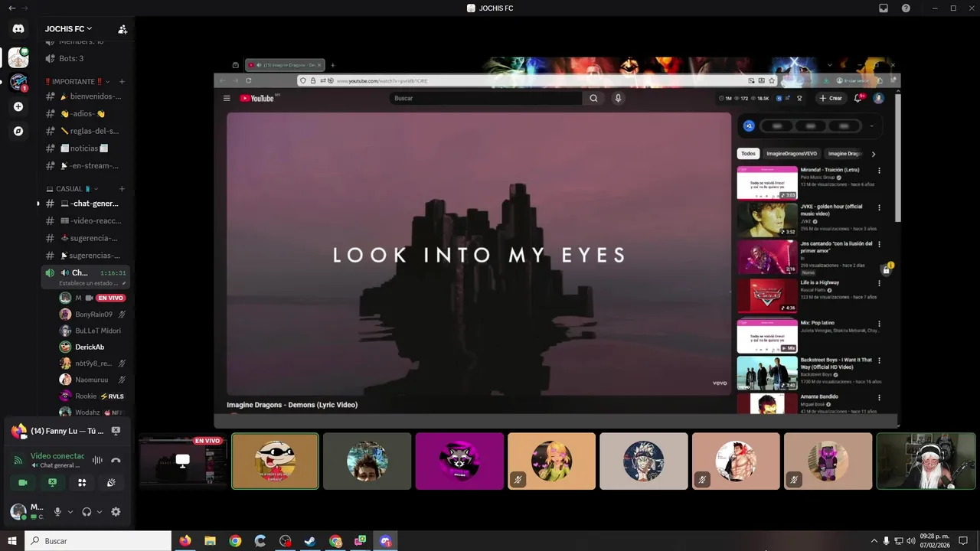
Task: Open the JOCHIS FC server dropdown
Action: click(x=68, y=29)
